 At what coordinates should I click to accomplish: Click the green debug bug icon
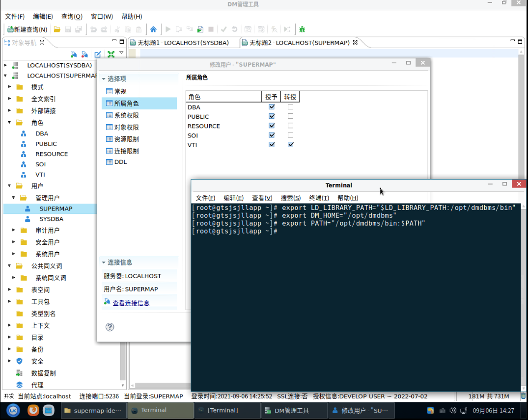point(302,29)
